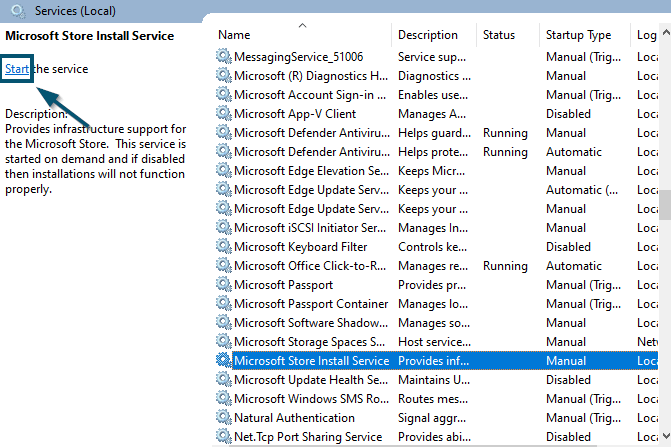Click the gear icon for Net.Tcp Port Sharing Service
This screenshot has width=671, height=447.
[223, 437]
